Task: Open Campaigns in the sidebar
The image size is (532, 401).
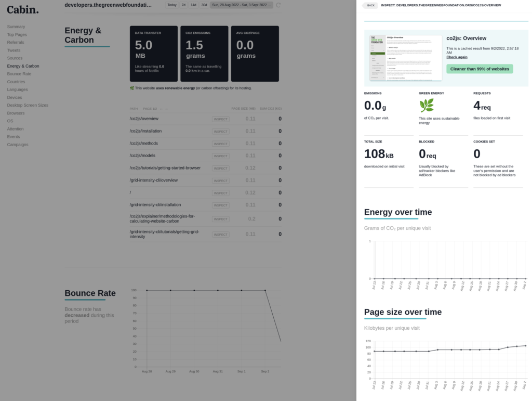Action: coord(18,145)
